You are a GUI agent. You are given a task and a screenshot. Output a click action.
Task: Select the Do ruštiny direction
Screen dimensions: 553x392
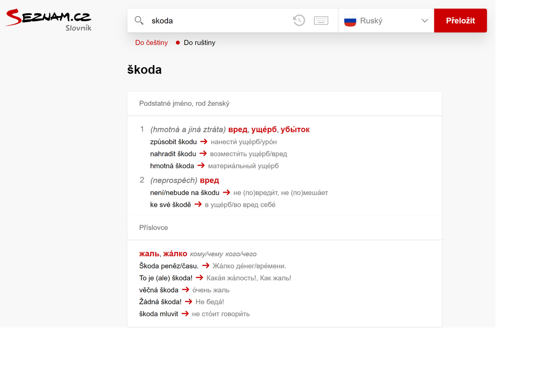199,43
